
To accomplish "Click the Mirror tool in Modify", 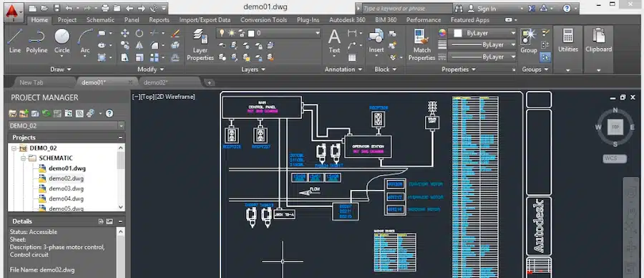I will (140, 45).
